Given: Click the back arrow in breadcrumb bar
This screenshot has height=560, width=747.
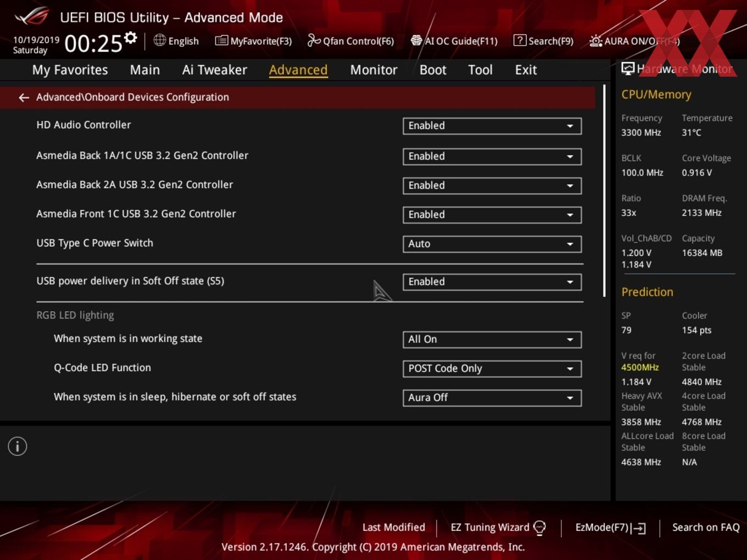Looking at the screenshot, I should click(x=24, y=97).
